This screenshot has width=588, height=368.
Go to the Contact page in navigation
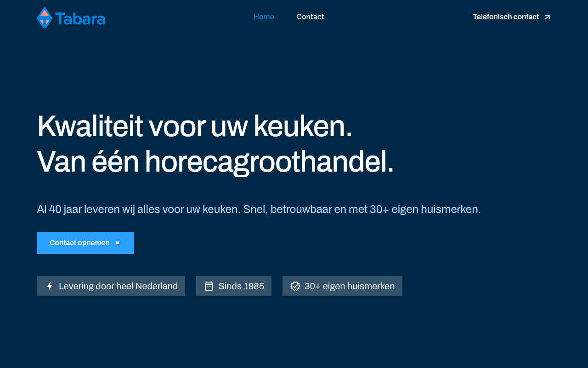(310, 17)
